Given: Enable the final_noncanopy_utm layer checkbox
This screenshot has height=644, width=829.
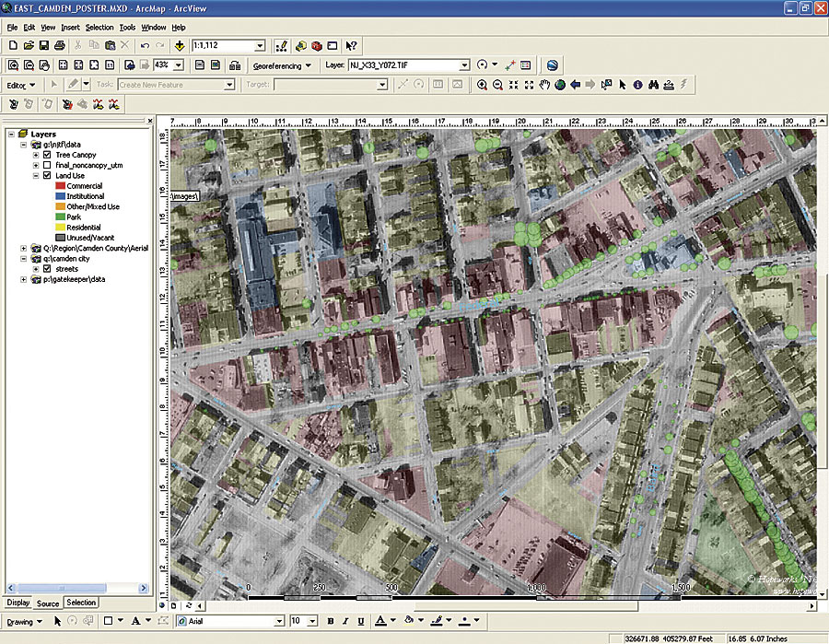Looking at the screenshot, I should [47, 165].
